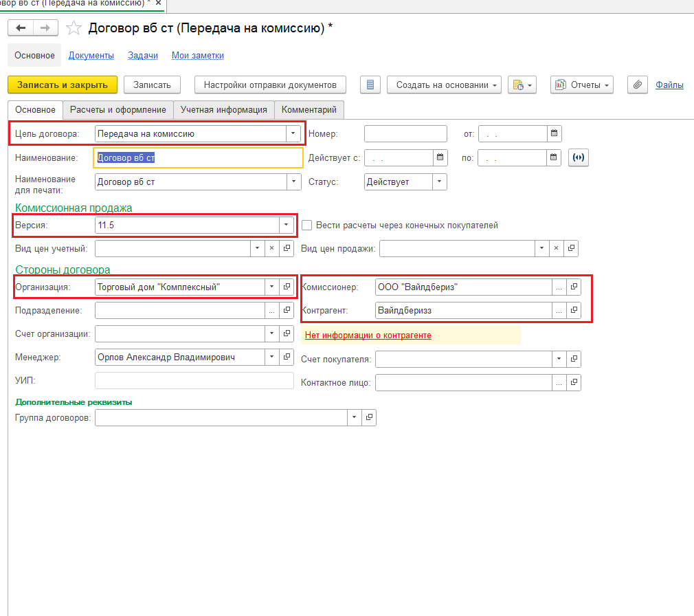694x616 pixels.
Task: Open the 'Группа договоров' record form
Action: pos(369,417)
